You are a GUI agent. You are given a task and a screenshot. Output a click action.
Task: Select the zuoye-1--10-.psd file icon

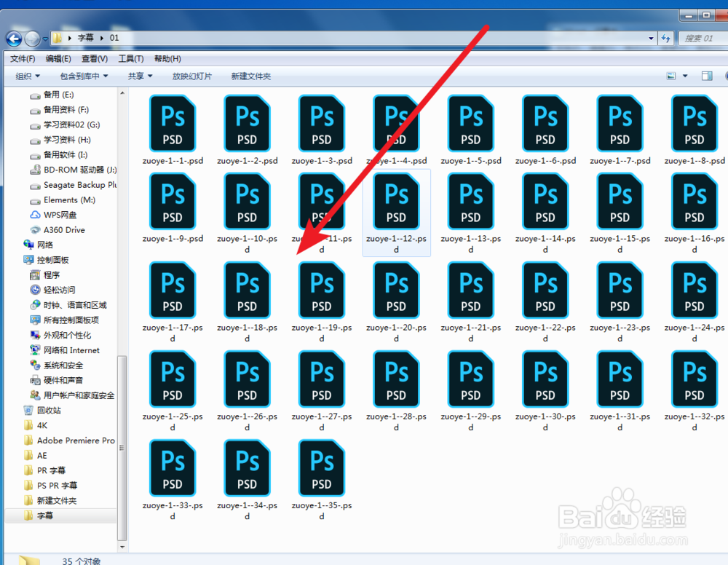[247, 202]
